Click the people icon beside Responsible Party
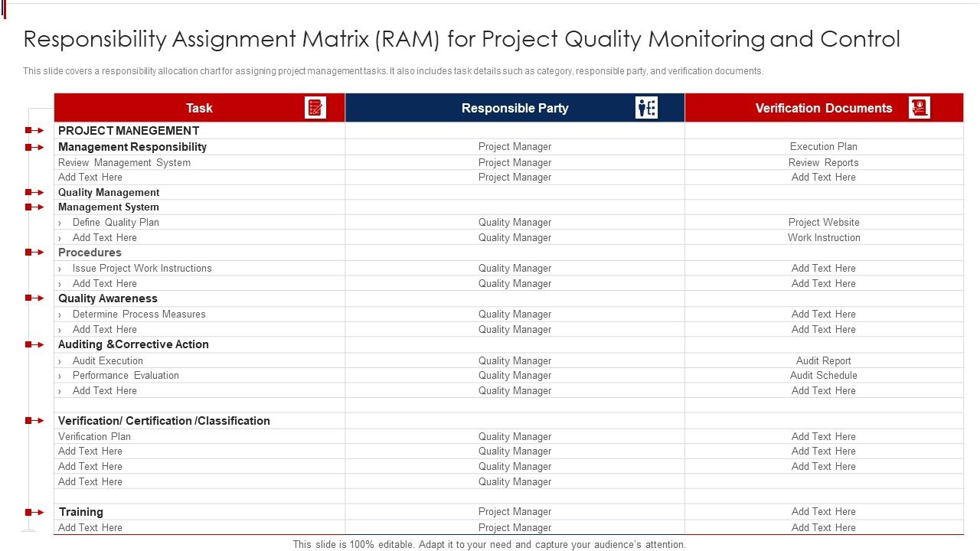This screenshot has width=980, height=551. click(647, 108)
